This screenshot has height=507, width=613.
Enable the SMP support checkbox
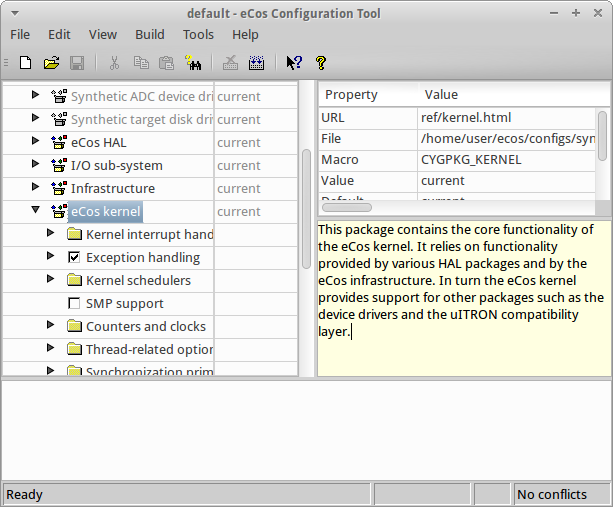click(74, 303)
